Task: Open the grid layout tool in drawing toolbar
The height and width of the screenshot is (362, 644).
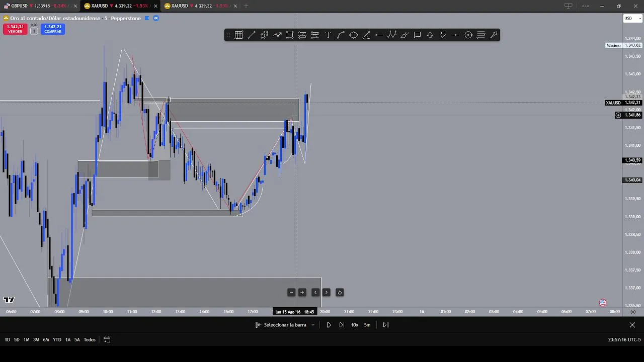Action: pos(238,35)
